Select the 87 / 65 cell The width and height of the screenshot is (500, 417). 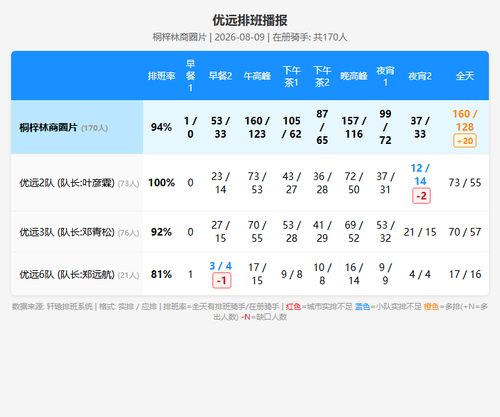tap(322, 127)
